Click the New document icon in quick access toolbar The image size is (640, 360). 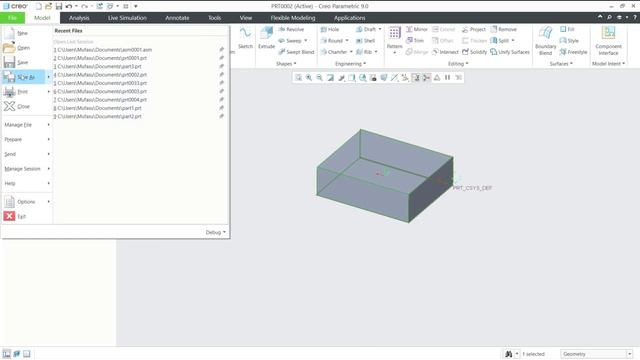[x=38, y=6]
